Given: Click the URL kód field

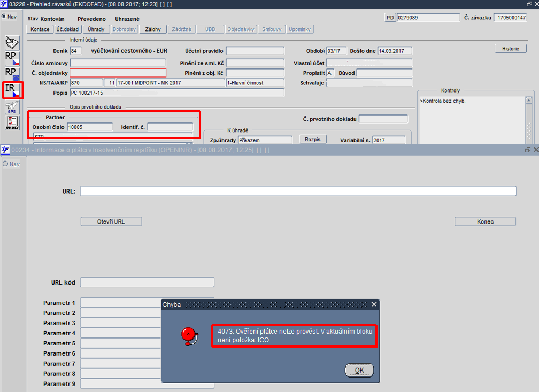Looking at the screenshot, I should [147, 282].
